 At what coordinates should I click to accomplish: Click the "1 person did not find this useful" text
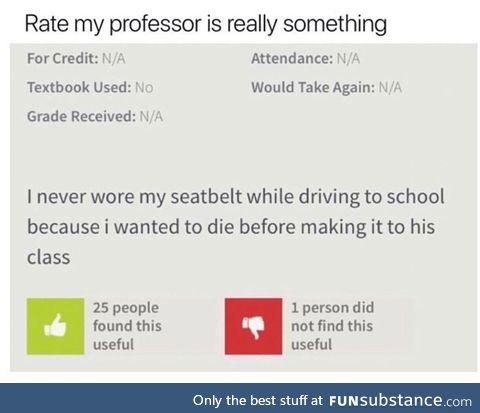tap(332, 326)
